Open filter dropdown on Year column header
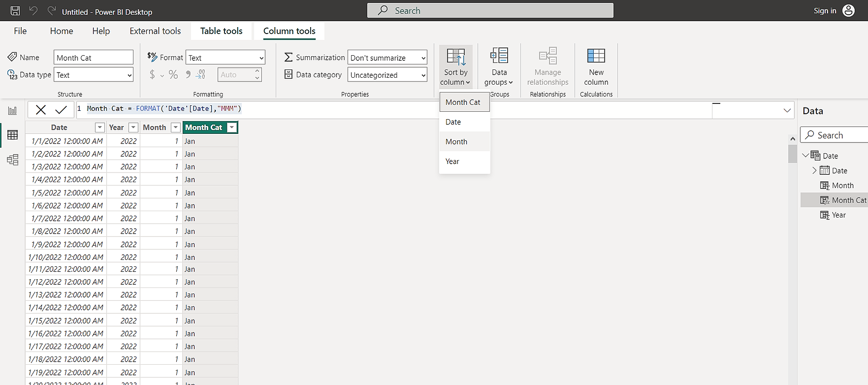The width and height of the screenshot is (868, 385). (133, 127)
